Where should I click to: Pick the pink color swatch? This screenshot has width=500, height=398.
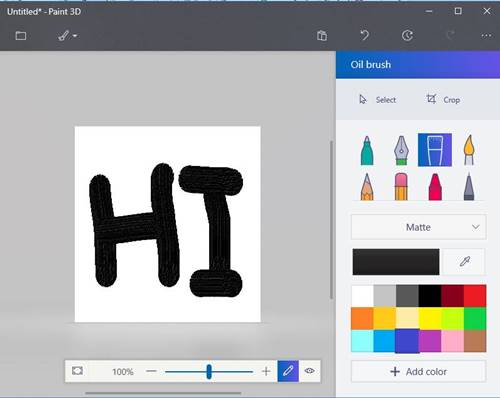tap(452, 341)
